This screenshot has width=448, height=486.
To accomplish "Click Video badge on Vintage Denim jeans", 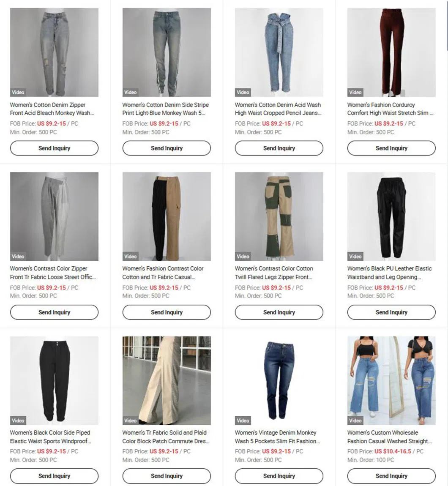I will pos(243,420).
